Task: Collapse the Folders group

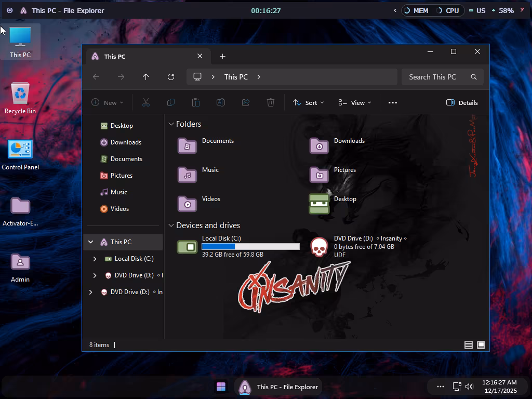Action: [x=171, y=124]
